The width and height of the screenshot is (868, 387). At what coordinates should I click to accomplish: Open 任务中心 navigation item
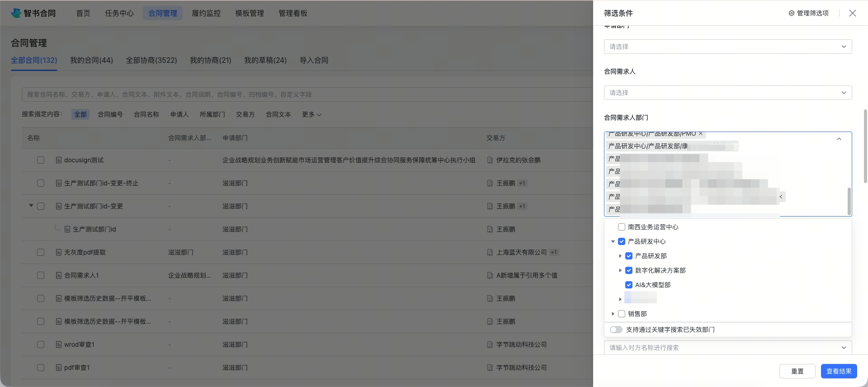pos(119,13)
